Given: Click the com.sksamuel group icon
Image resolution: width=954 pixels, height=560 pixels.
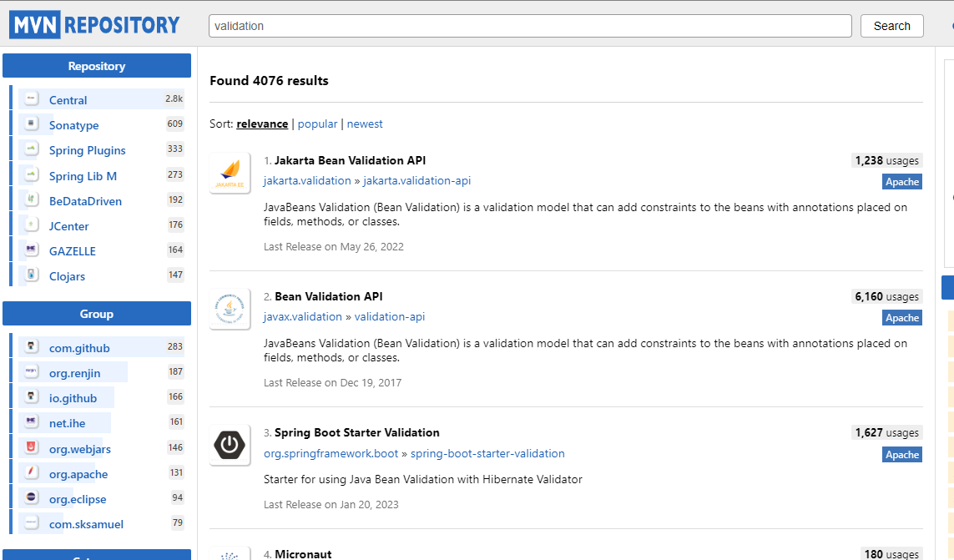Looking at the screenshot, I should coord(32,522).
